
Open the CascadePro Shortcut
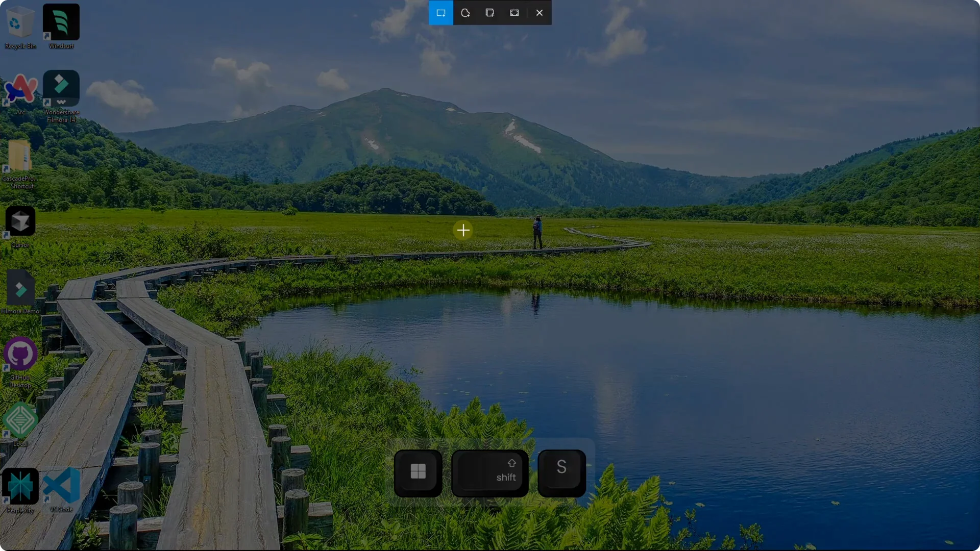20,156
